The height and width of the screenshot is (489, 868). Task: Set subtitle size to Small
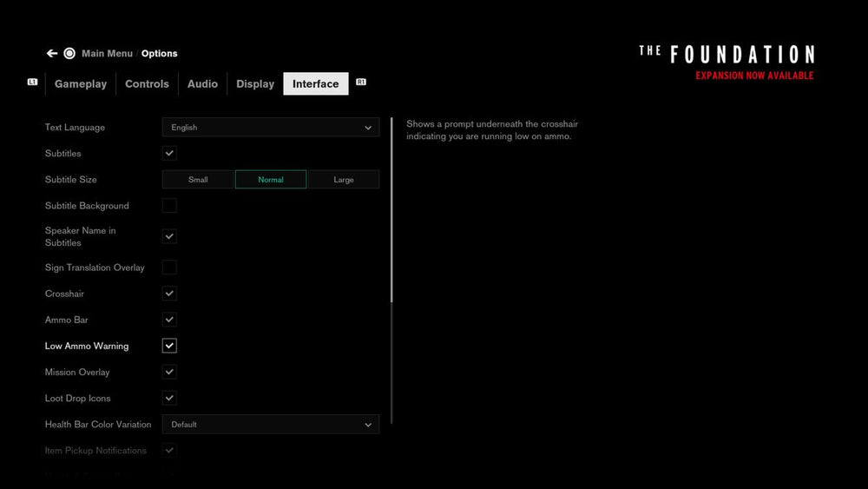pos(198,180)
